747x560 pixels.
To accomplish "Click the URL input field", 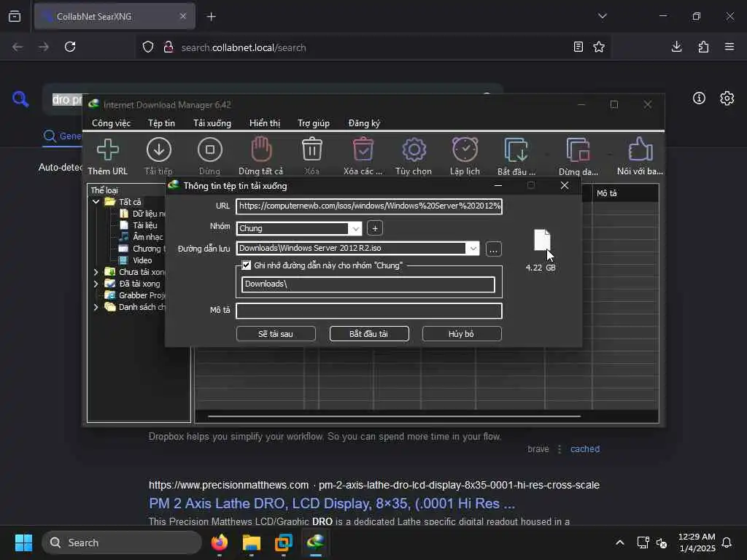I will [369, 206].
